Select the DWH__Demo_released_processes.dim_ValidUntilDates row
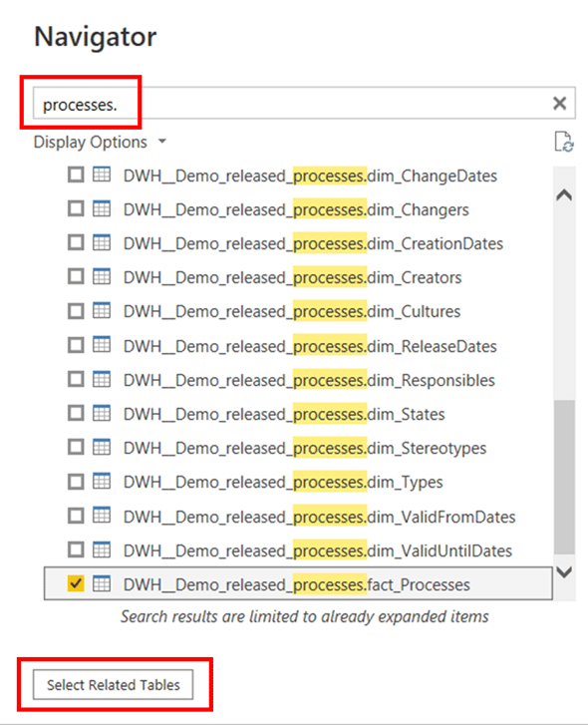This screenshot has width=588, height=725. [x=298, y=550]
